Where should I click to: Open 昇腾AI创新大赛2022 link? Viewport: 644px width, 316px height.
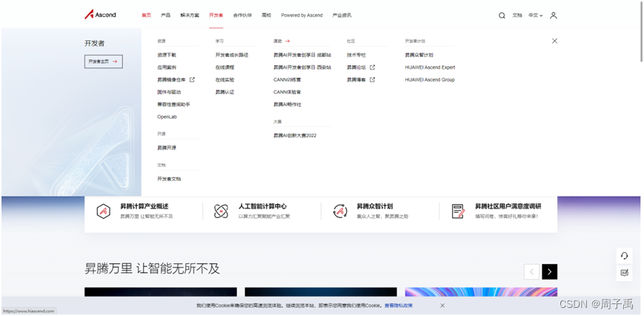[295, 135]
